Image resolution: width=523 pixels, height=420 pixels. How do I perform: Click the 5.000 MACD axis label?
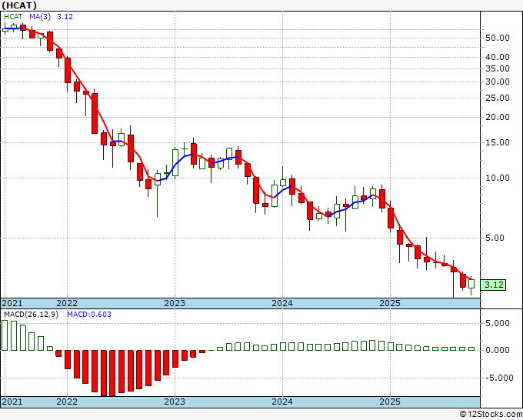pos(498,323)
